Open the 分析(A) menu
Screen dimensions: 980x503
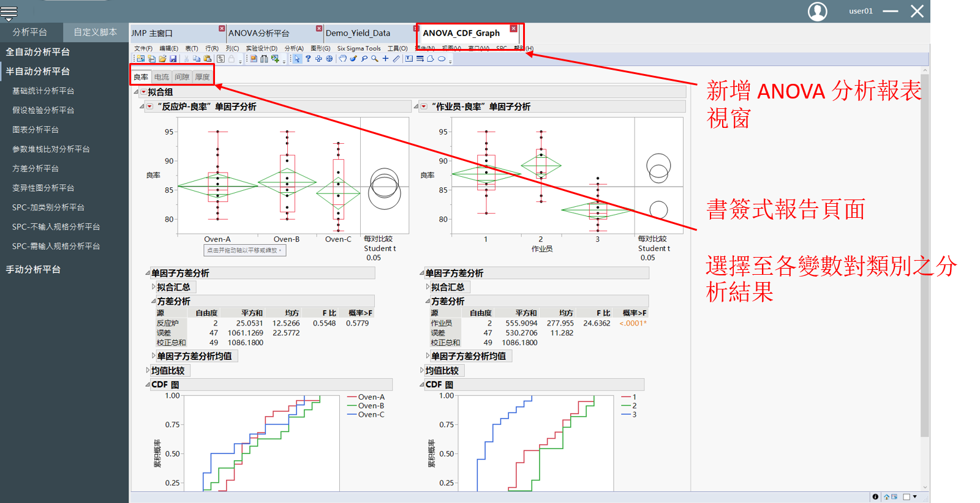click(294, 48)
